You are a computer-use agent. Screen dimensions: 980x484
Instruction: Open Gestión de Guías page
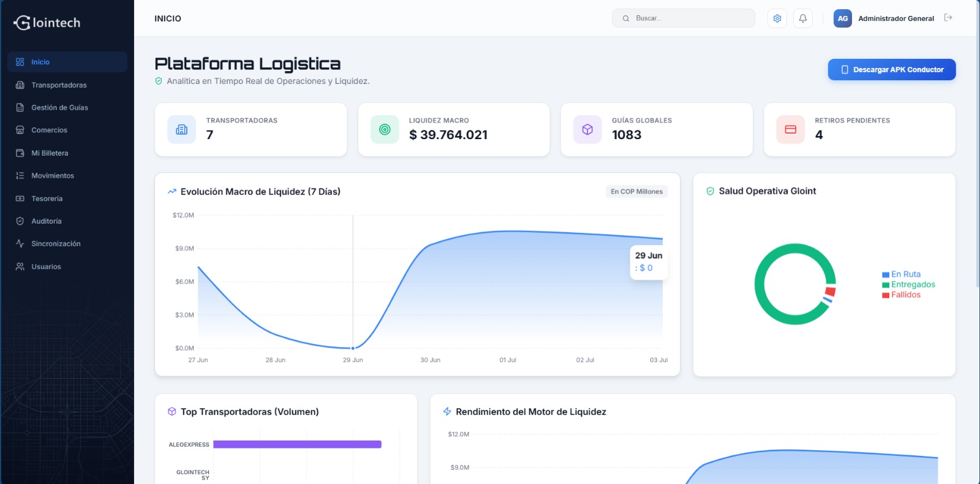(67, 107)
